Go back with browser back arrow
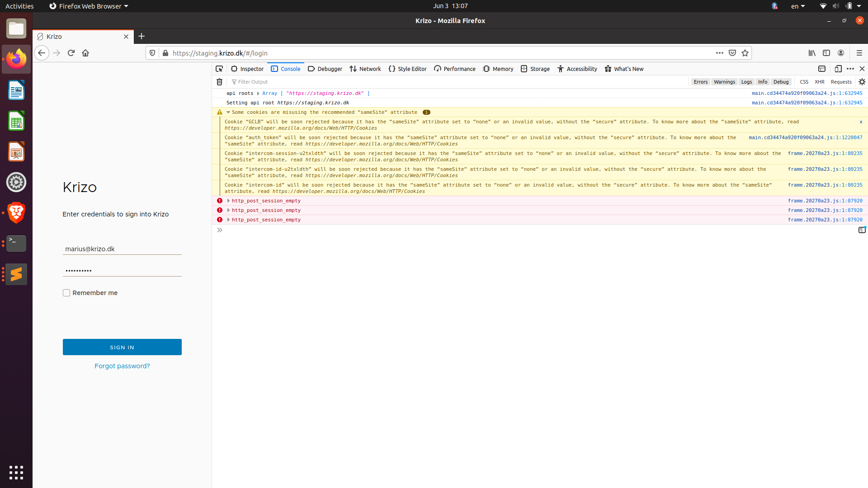Viewport: 868px width, 488px height. coord(42,53)
